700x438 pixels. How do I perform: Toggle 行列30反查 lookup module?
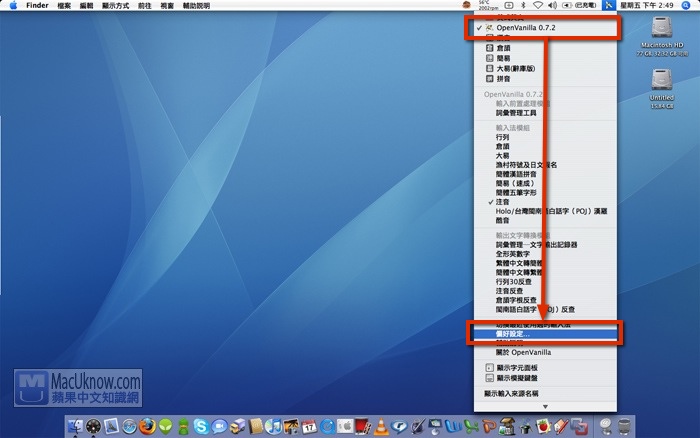(545, 282)
